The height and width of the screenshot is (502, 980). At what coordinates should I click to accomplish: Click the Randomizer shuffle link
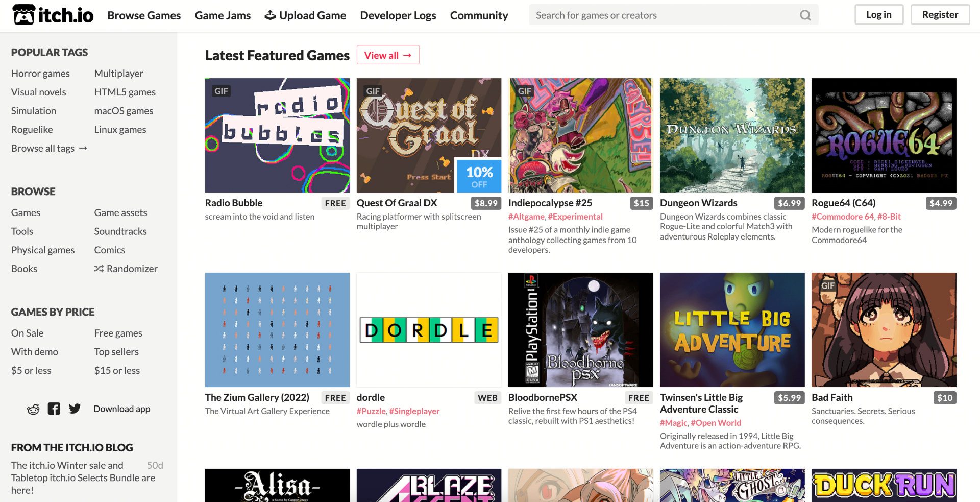[x=126, y=269]
